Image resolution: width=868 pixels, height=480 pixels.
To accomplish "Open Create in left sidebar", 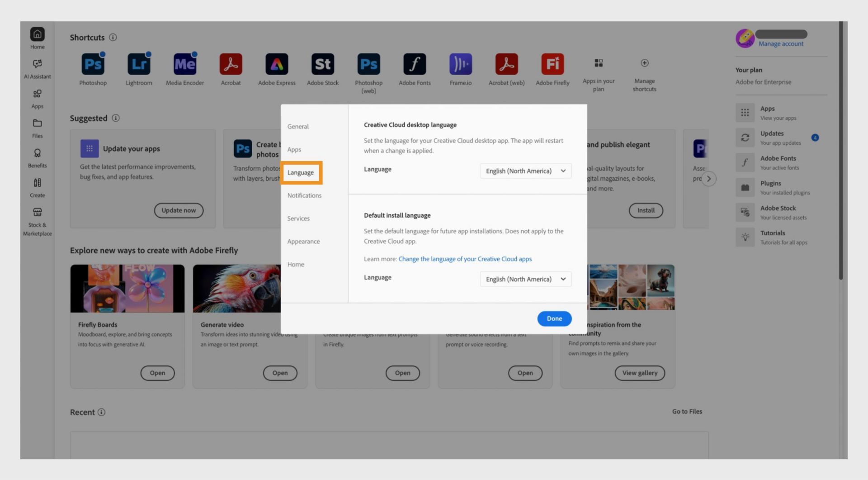I will point(37,188).
